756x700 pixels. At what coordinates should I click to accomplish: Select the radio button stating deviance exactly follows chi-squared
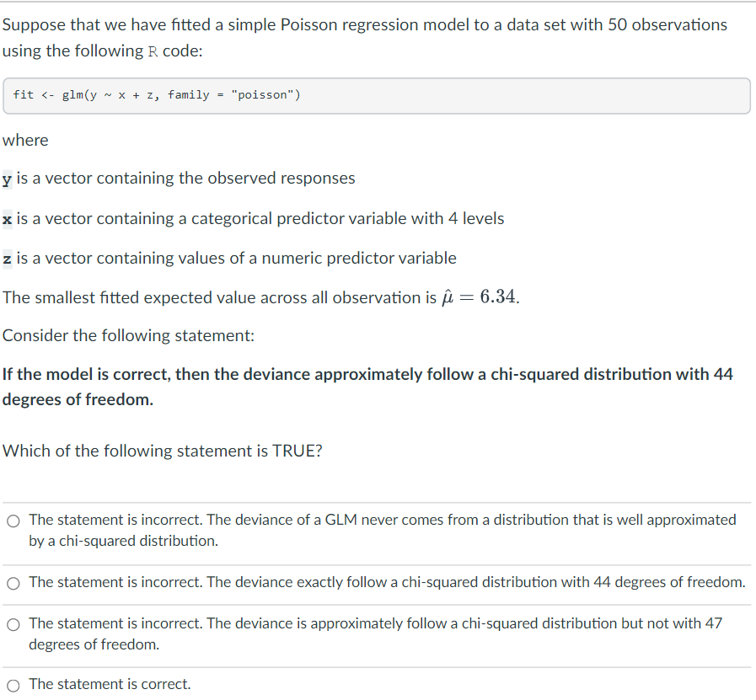[13, 583]
